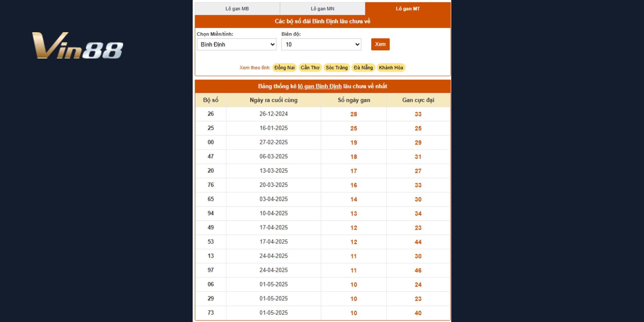Click the Xem button

380,44
